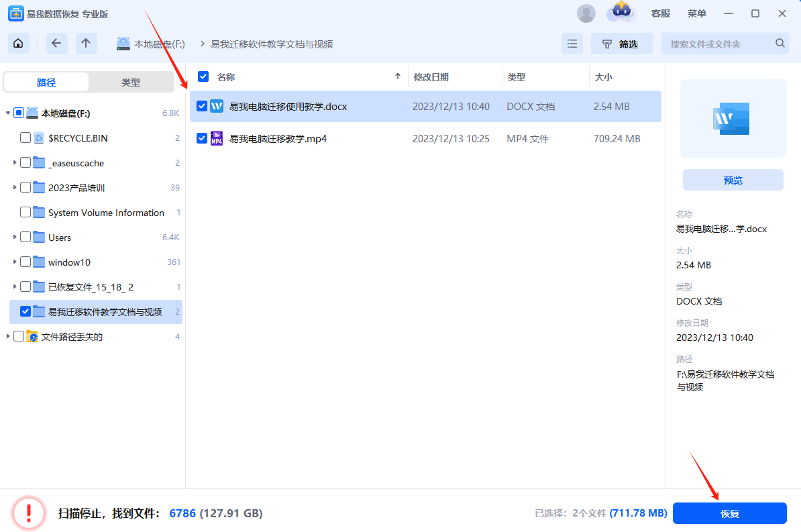Viewport: 801px width, 532px height.
Task: Sort by 大小 column header
Action: [603, 77]
